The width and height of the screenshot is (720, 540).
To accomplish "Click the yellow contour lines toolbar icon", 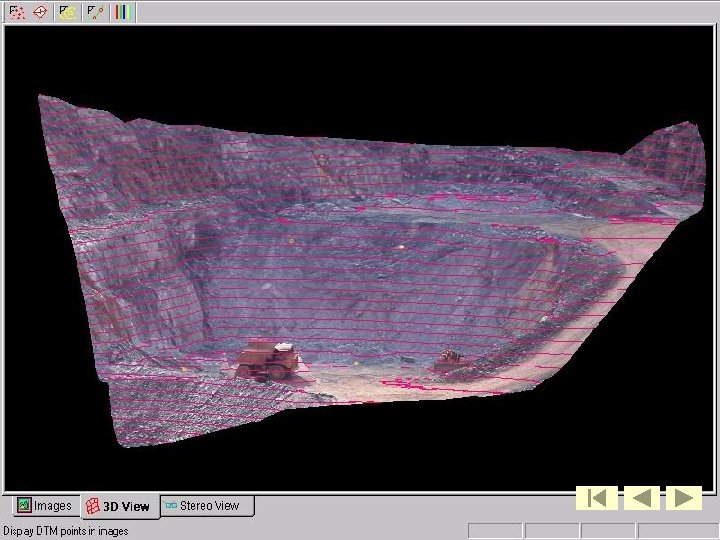I will (68, 12).
